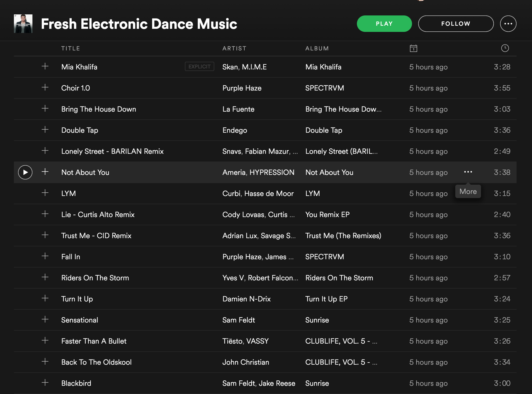
Task: Sort by date added calendar icon
Action: (414, 48)
